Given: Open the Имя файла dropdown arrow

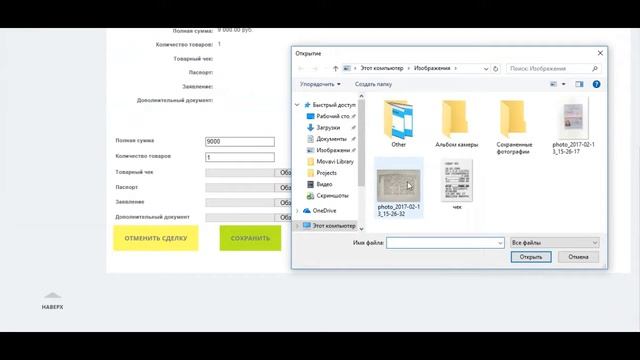Looking at the screenshot, I should (x=500, y=243).
